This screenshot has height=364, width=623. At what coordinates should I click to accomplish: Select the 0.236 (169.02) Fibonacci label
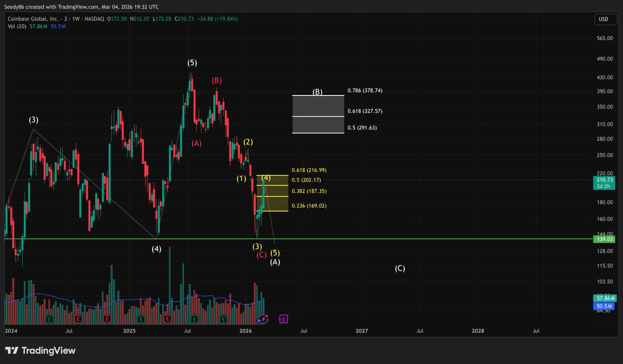(x=309, y=206)
